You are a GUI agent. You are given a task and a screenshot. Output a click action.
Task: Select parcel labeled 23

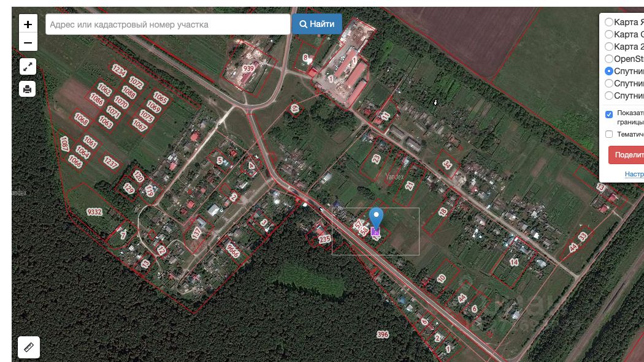[376, 159]
